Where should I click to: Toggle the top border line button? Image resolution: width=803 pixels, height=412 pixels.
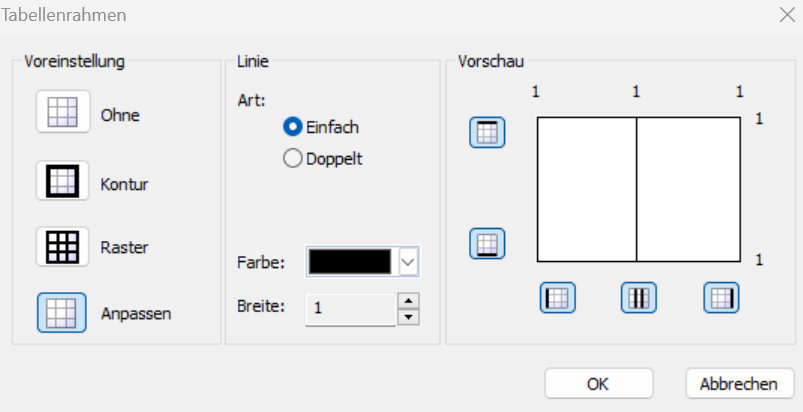pos(487,132)
